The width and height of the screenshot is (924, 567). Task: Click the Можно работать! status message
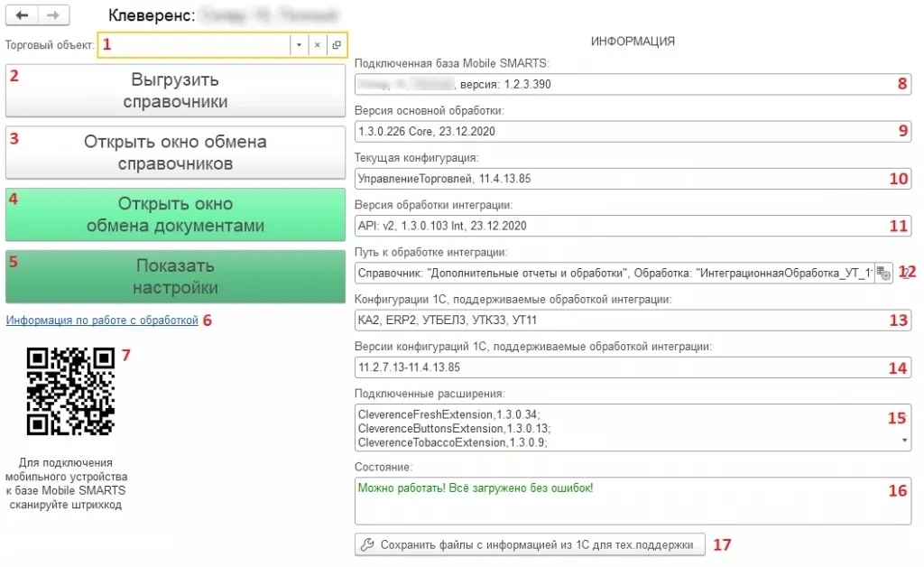(476, 488)
